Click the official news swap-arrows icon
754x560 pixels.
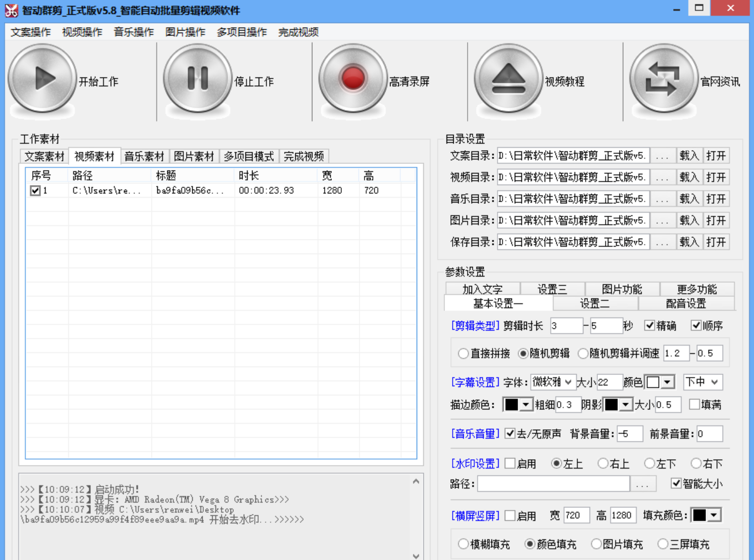tap(663, 79)
